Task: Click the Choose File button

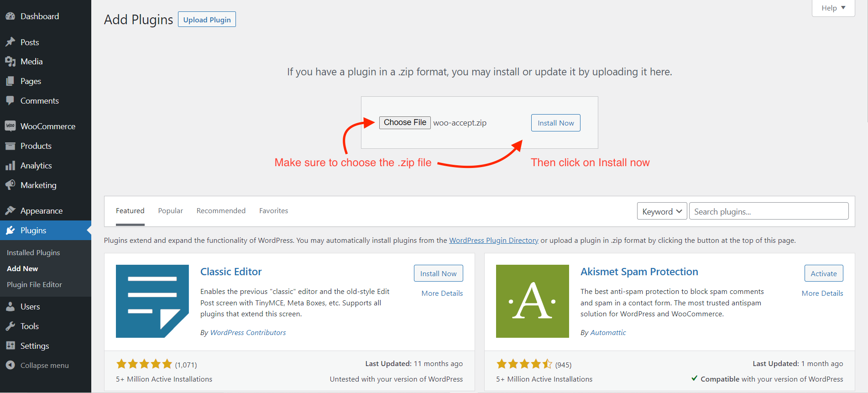Action: [405, 122]
